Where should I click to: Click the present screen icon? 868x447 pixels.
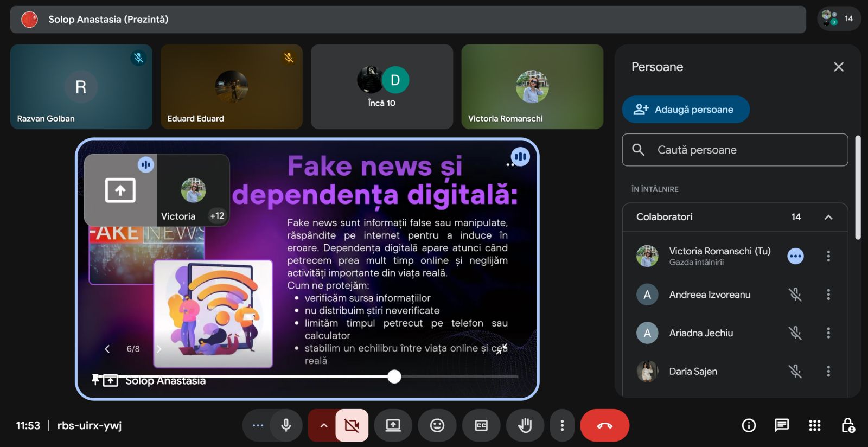[393, 426]
